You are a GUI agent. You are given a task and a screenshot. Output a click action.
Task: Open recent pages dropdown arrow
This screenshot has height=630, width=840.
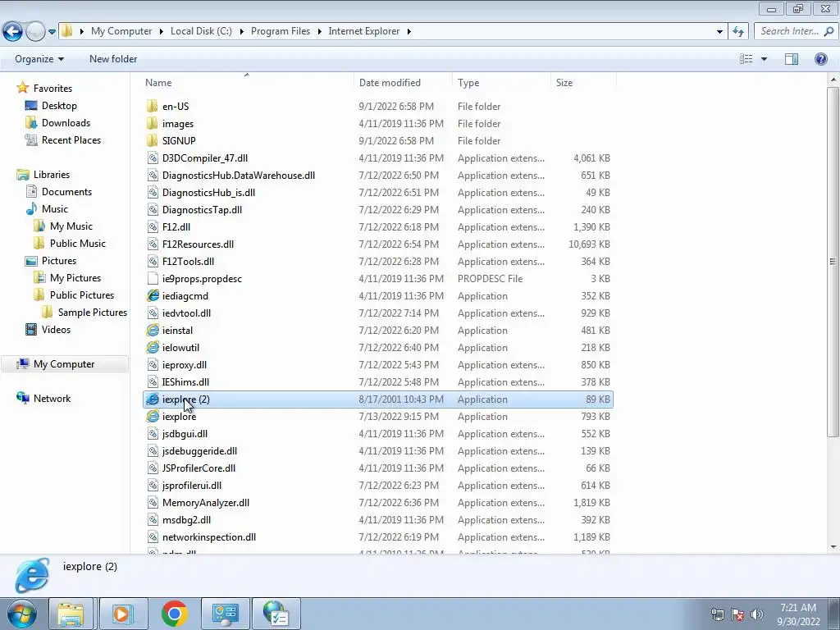52,32
